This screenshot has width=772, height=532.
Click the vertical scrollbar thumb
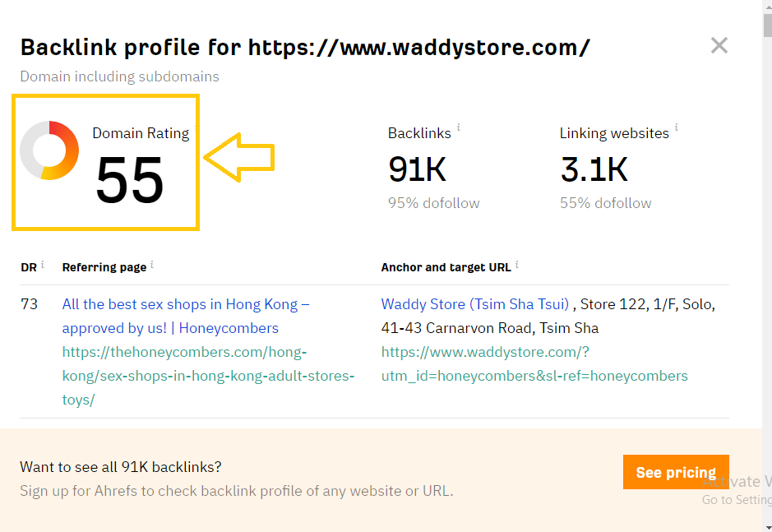[766, 25]
